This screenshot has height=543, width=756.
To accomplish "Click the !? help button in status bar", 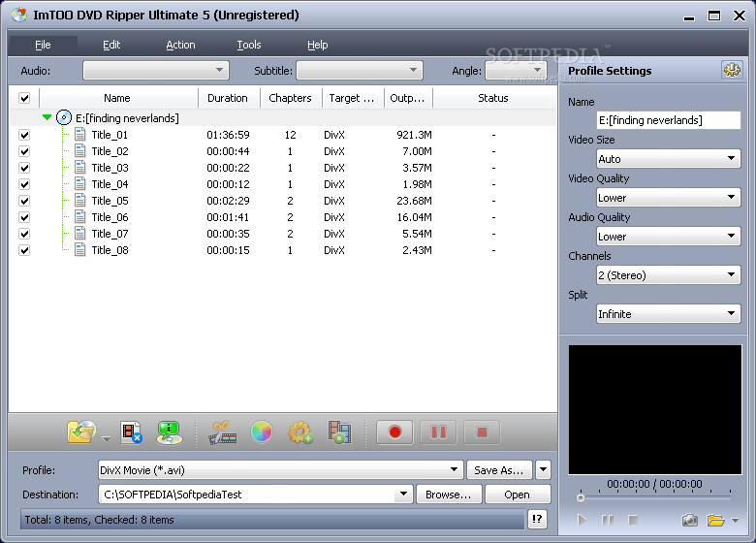I will tap(537, 520).
